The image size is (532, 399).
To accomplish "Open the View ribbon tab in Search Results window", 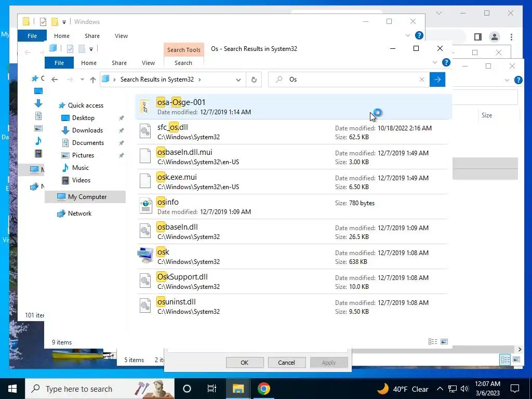I will [x=148, y=63].
